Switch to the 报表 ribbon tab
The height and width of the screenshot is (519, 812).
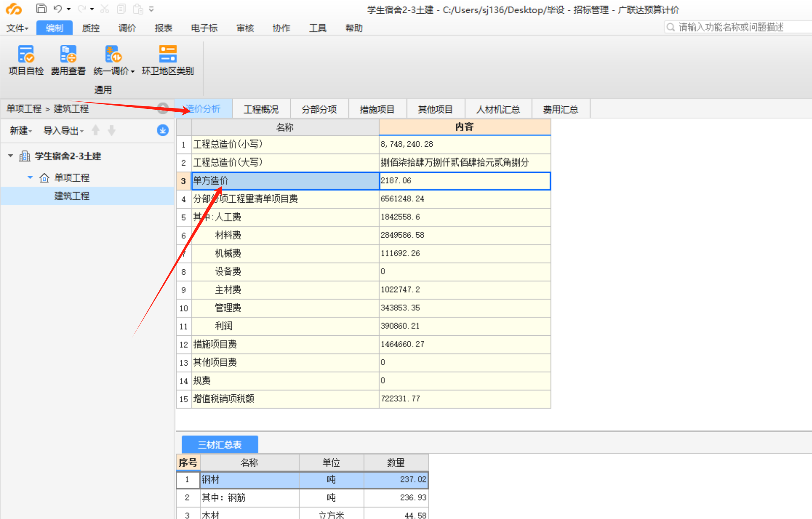[163, 28]
